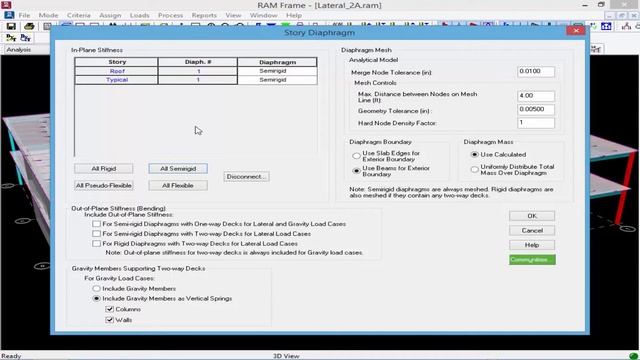Click the Cancel button

(x=532, y=231)
